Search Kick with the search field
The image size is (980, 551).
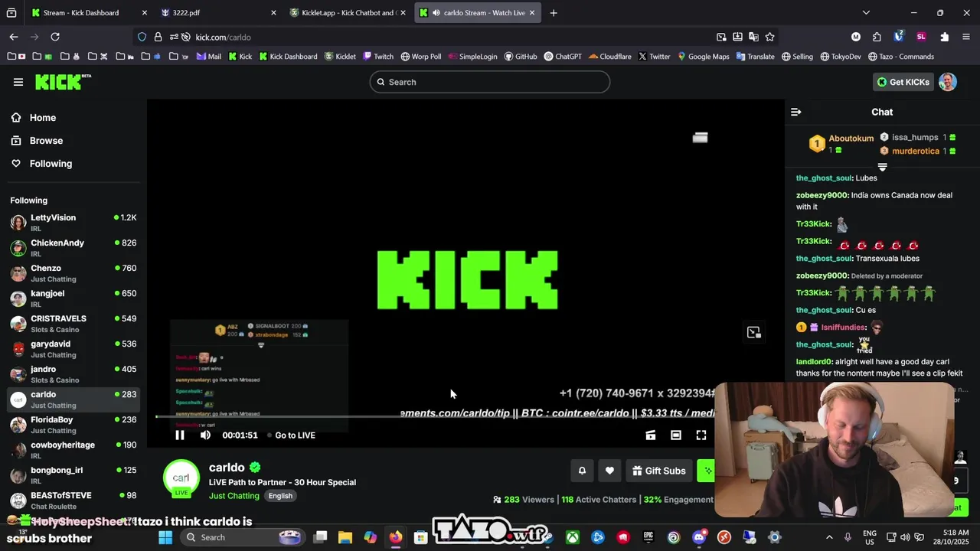coord(490,82)
